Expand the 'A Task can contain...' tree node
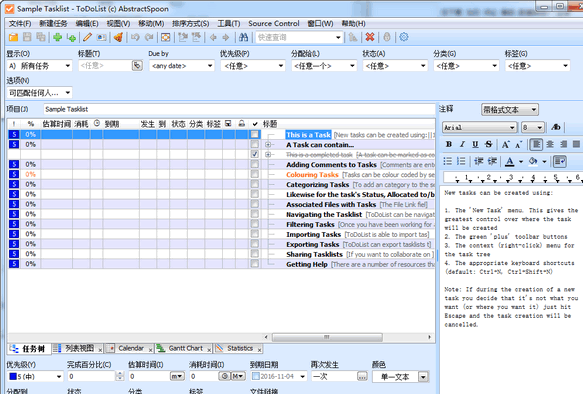 point(268,145)
